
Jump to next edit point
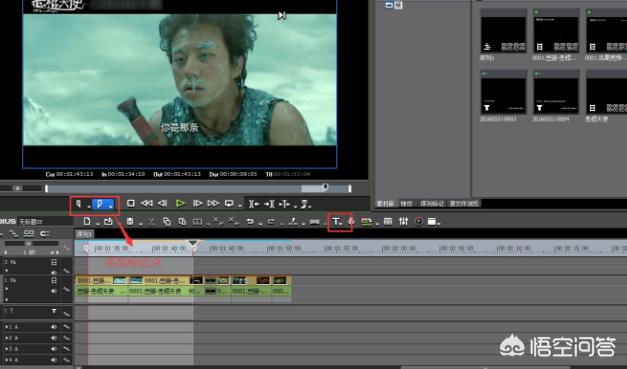point(269,204)
